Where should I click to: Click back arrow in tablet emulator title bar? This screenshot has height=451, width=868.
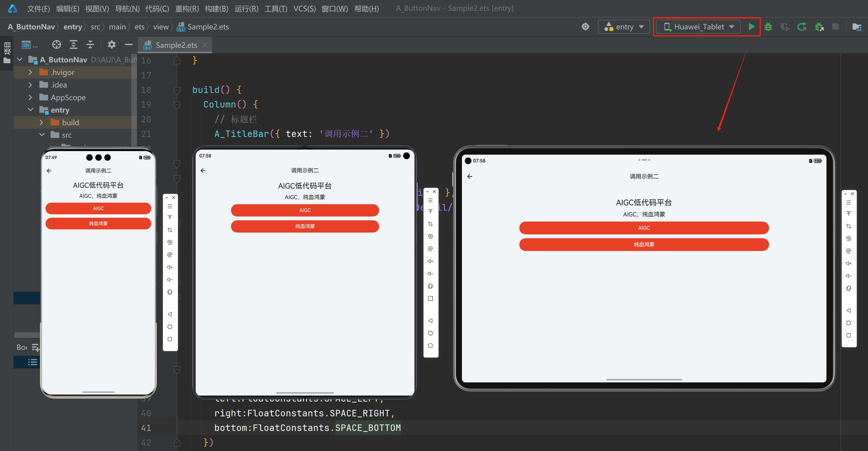click(x=470, y=176)
